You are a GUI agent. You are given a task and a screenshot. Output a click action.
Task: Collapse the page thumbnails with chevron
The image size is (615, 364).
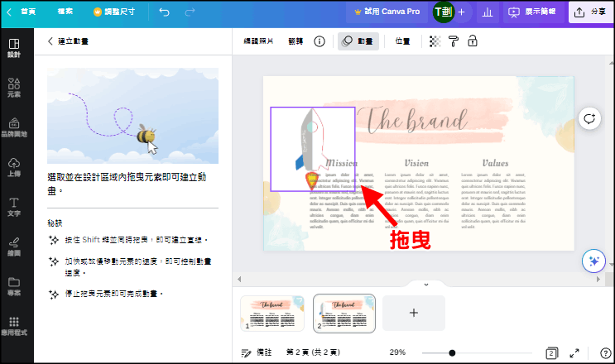click(425, 284)
